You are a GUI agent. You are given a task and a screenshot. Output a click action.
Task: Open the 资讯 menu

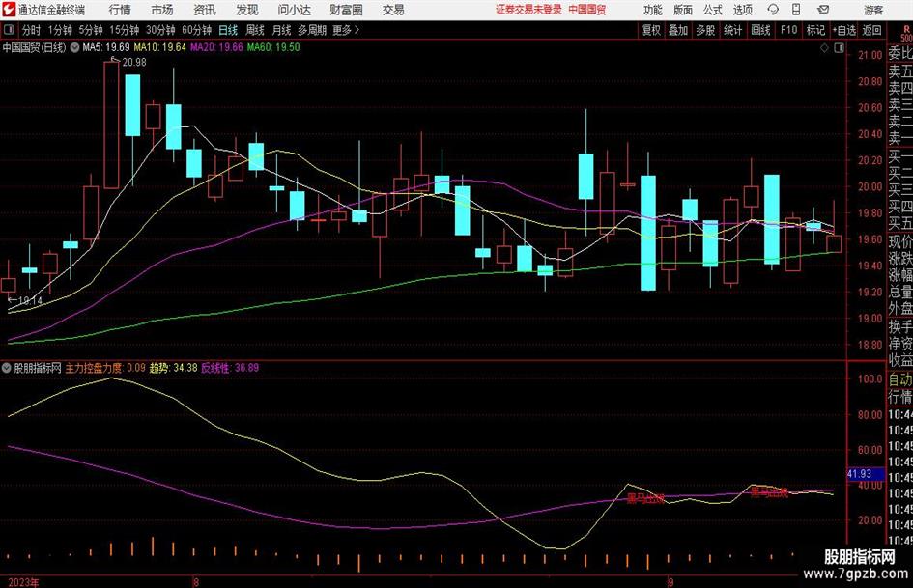pyautogui.click(x=205, y=10)
